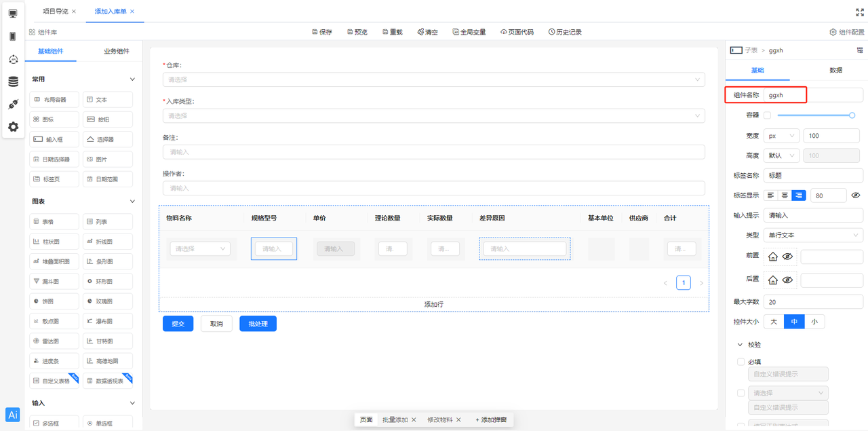Open the 仓库 warehouse dropdown
Screen dimensions: 868x431
[434, 79]
